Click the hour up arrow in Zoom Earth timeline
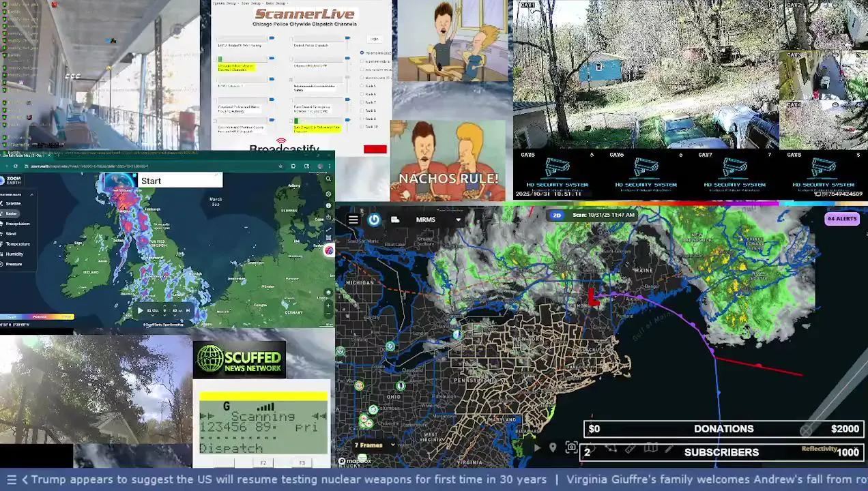 coord(164,306)
